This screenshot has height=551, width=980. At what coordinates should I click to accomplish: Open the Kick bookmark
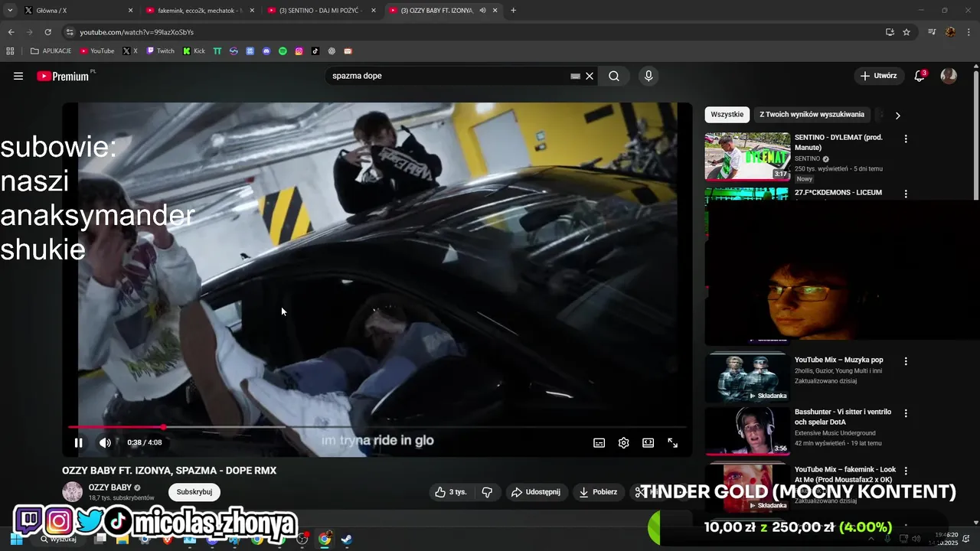point(194,51)
